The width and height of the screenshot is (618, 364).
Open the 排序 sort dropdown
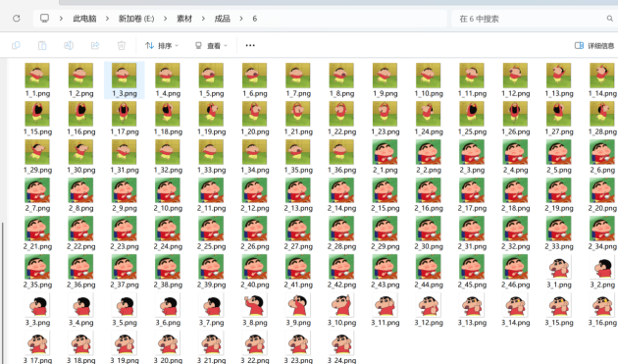162,46
